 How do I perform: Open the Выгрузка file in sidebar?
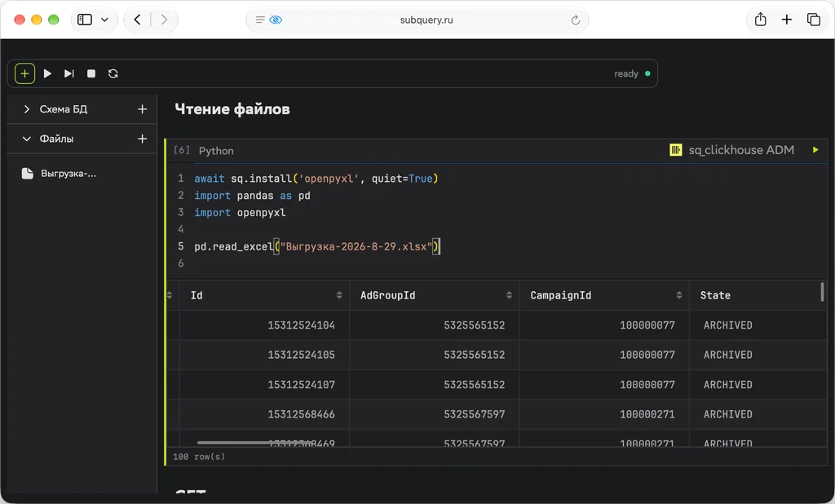pos(59,174)
